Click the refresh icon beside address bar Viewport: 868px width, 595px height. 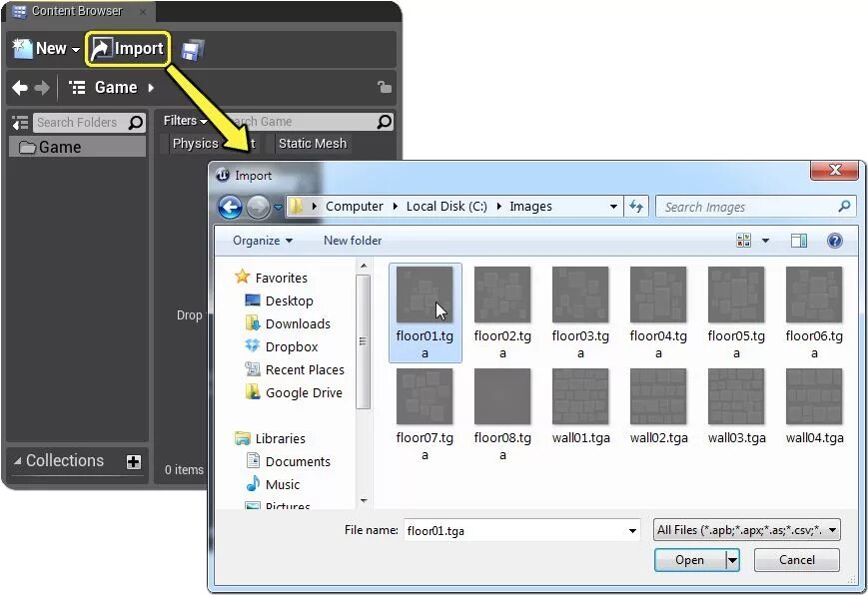point(636,207)
